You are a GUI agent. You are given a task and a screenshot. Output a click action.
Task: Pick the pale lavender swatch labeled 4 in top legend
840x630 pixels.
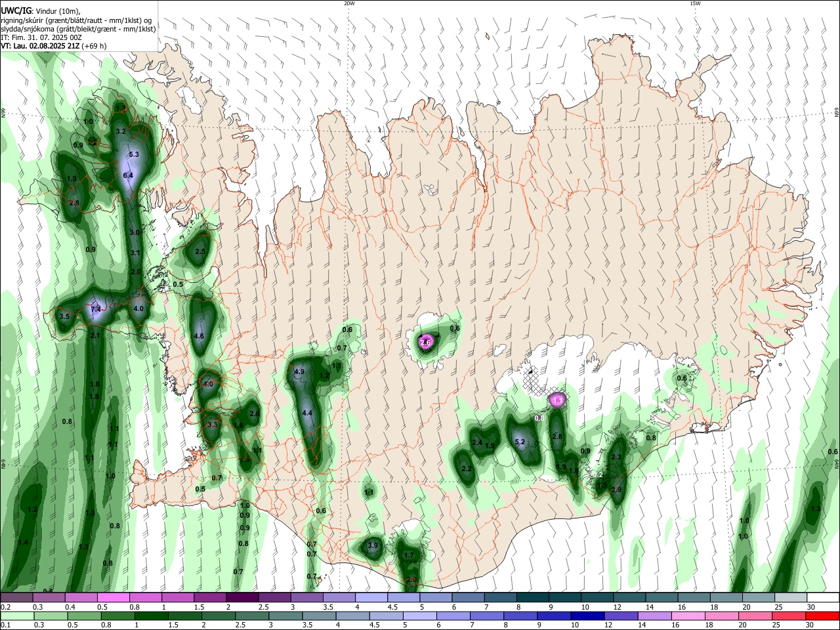click(x=370, y=597)
